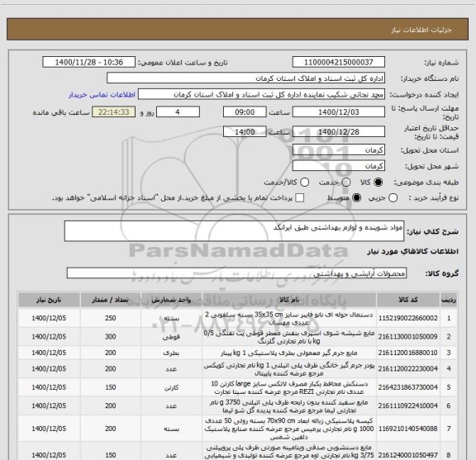Click the تاریخ نیاز column header

pos(49,300)
